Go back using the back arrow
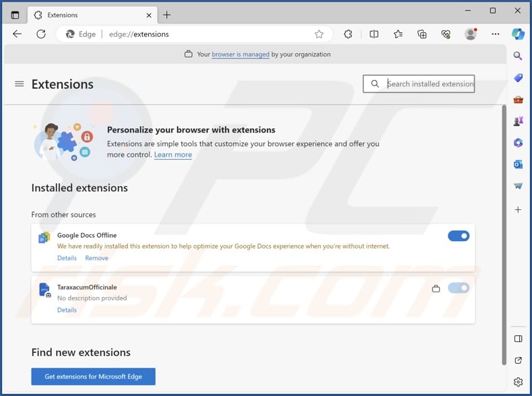This screenshot has width=532, height=396. 17,34
